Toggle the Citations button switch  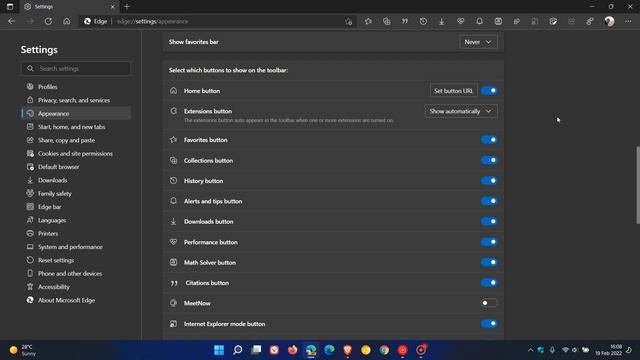pos(489,282)
